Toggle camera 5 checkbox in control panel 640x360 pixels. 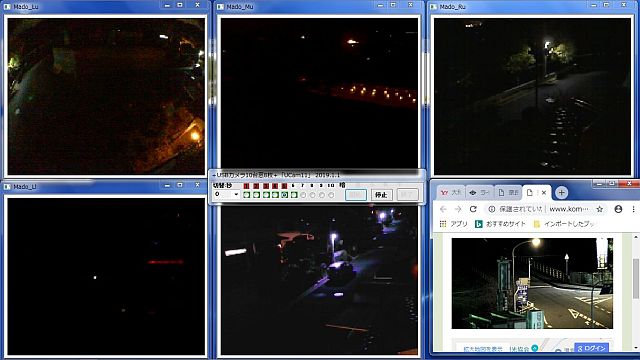pyautogui.click(x=284, y=195)
